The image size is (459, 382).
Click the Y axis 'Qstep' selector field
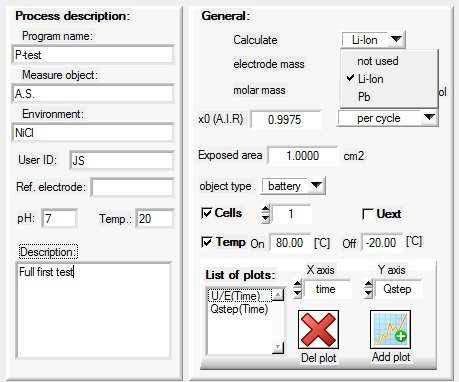tap(398, 289)
